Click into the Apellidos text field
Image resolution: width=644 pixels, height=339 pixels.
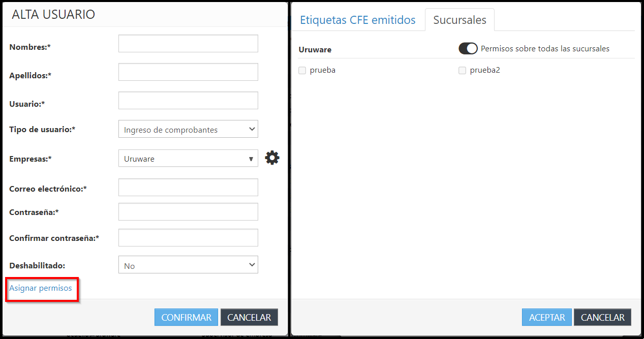[188, 72]
